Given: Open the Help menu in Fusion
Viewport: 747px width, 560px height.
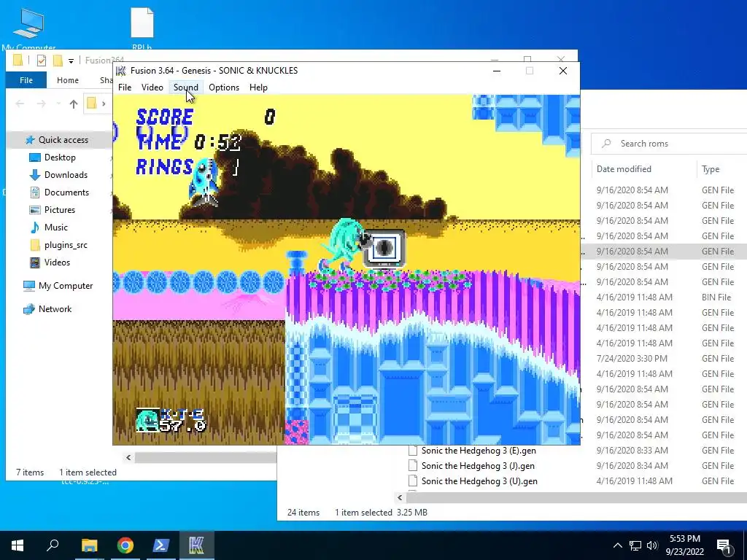Looking at the screenshot, I should 259,87.
